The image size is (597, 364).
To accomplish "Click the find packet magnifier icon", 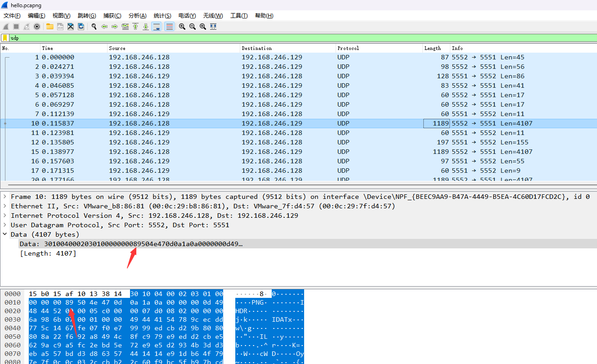I will [x=94, y=27].
